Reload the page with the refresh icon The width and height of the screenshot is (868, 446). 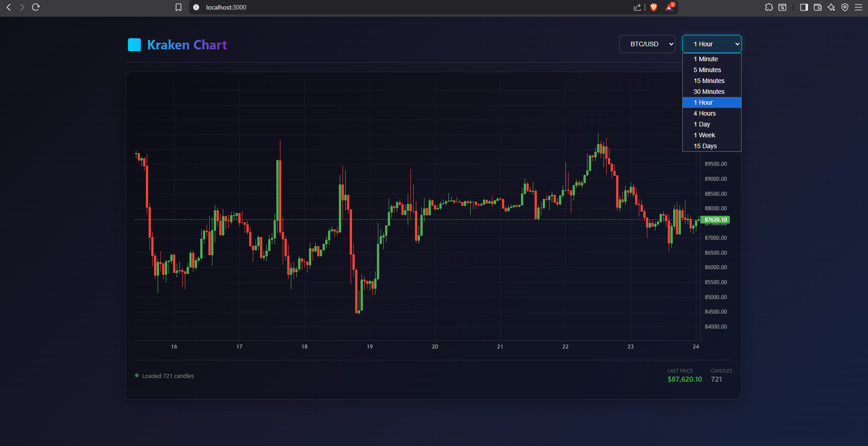click(36, 7)
